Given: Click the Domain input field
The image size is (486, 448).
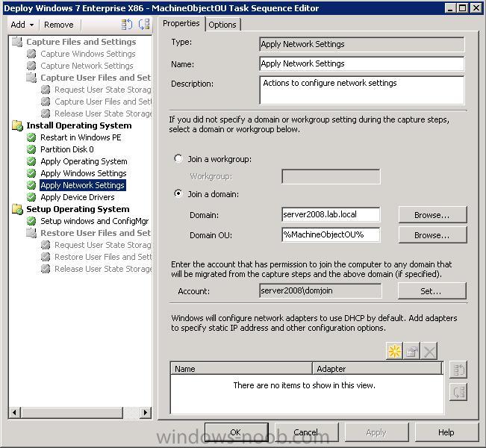Looking at the screenshot, I should pyautogui.click(x=331, y=214).
